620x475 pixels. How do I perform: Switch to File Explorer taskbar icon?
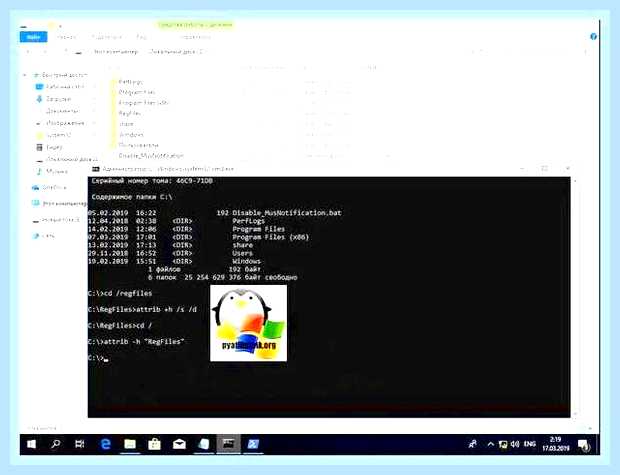click(130, 444)
